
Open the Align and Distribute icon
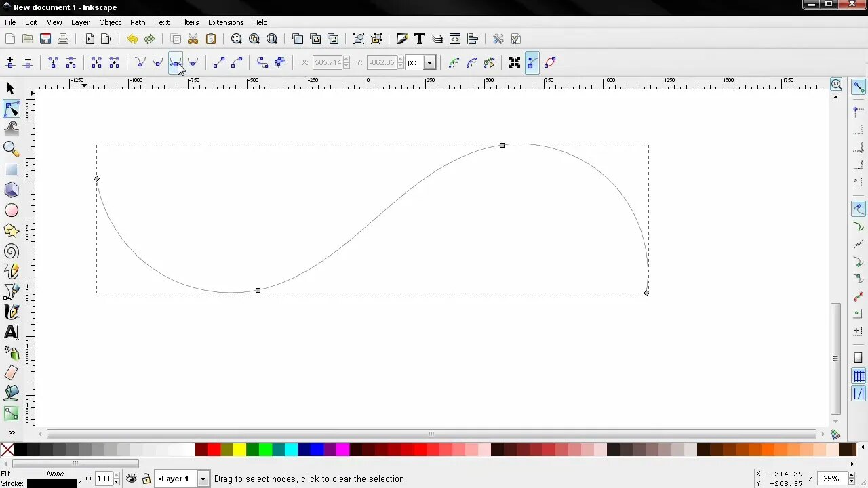[x=473, y=39]
